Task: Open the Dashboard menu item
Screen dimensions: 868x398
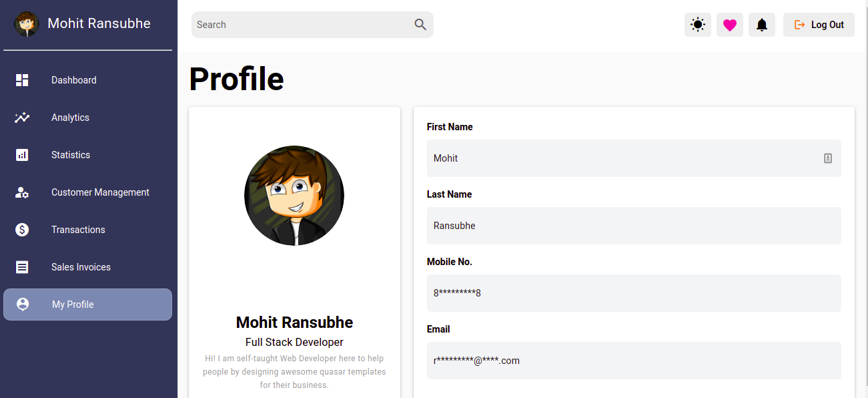Action: [74, 80]
